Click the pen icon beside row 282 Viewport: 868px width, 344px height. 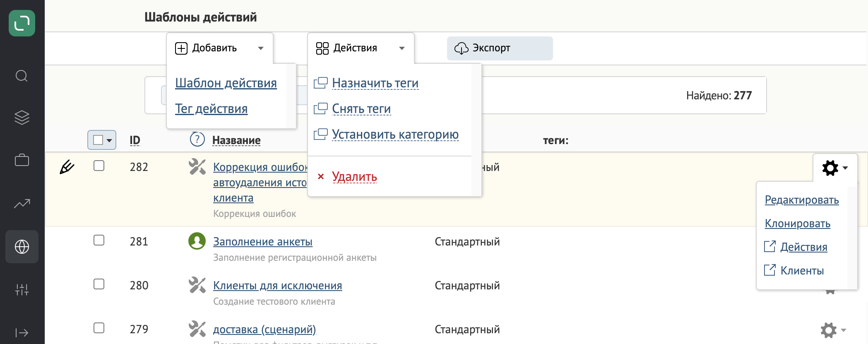coord(67,167)
